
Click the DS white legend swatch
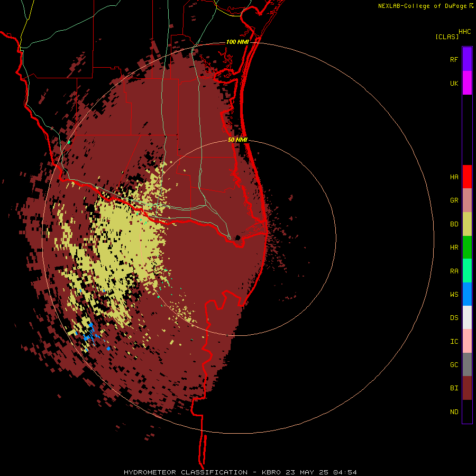pos(467,317)
